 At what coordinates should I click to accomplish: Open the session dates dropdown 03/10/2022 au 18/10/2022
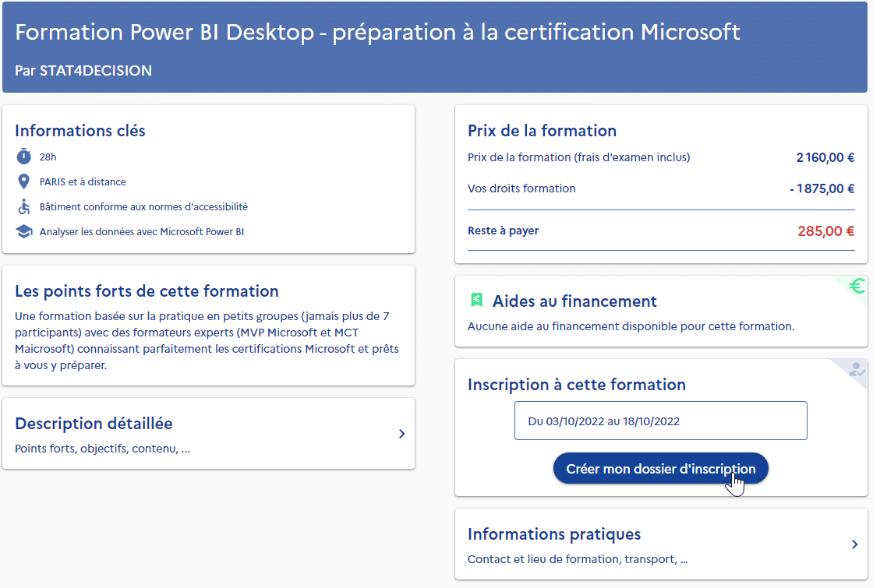pyautogui.click(x=660, y=421)
